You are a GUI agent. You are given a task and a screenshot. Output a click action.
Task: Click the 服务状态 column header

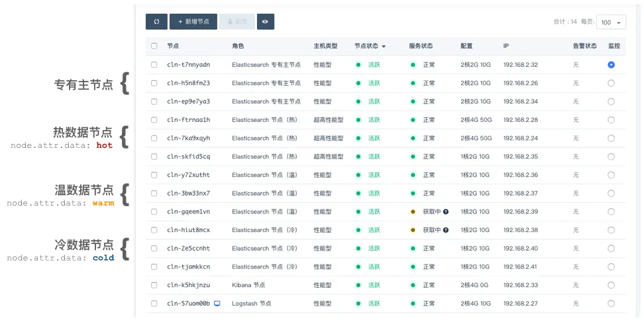[421, 46]
